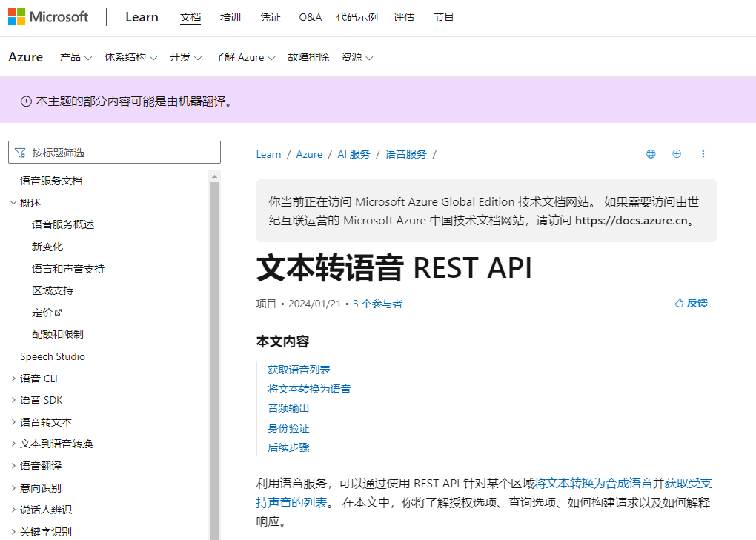This screenshot has height=540, width=756.
Task: Open 语音服务文档 in sidebar
Action: [51, 181]
